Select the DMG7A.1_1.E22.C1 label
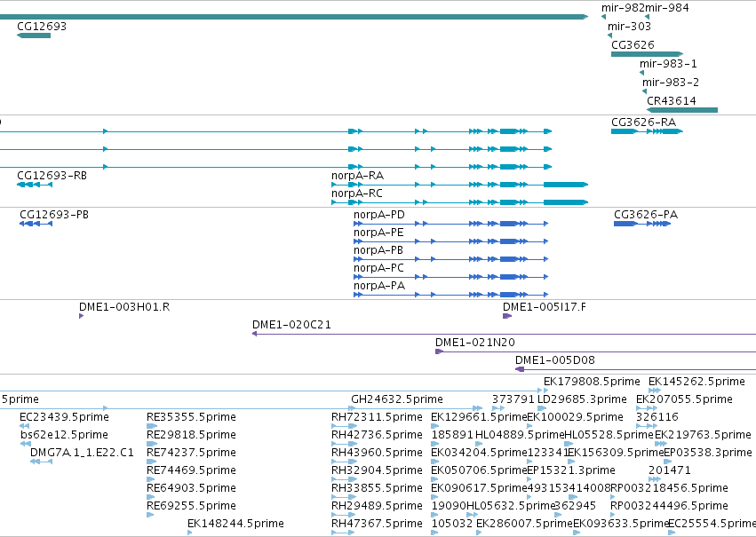 point(82,453)
